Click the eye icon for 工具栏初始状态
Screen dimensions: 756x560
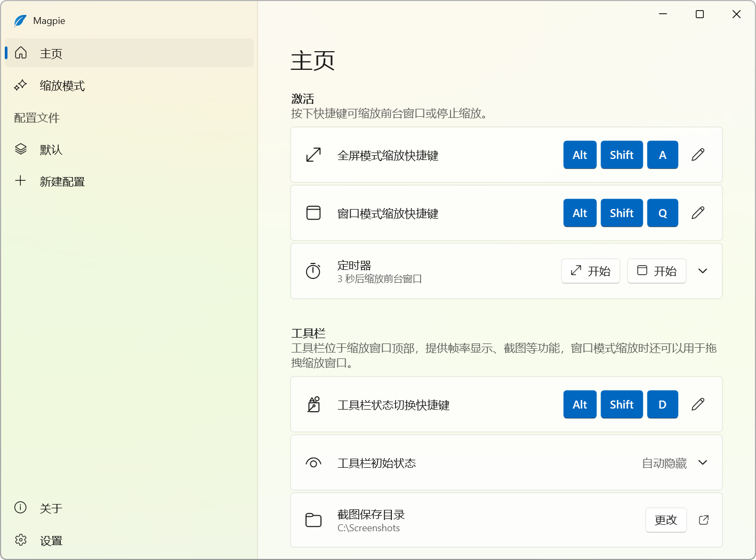click(x=313, y=463)
